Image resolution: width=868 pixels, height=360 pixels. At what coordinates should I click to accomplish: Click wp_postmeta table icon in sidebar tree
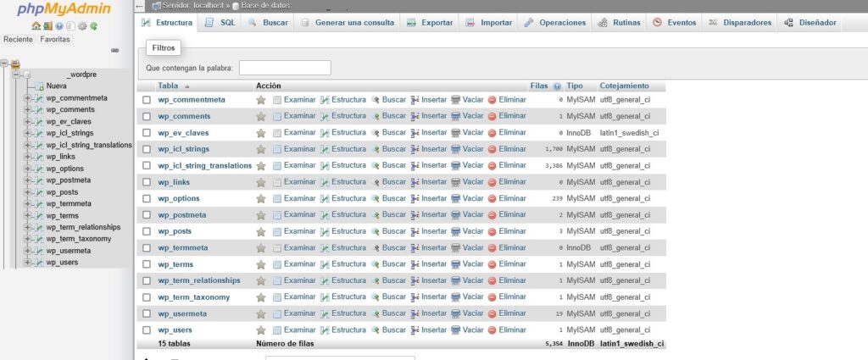[39, 180]
